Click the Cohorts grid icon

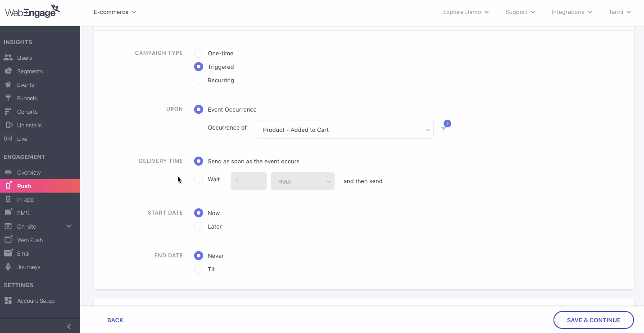(x=8, y=112)
